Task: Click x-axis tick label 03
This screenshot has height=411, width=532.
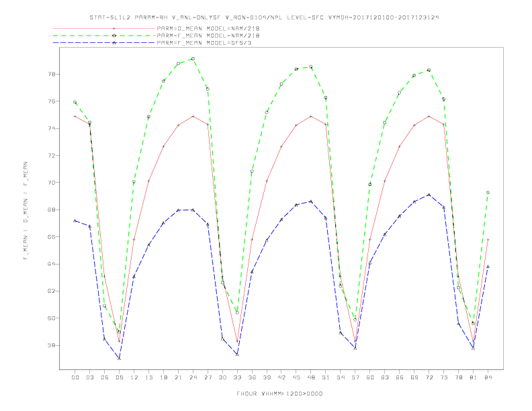Action: pyautogui.click(x=89, y=377)
